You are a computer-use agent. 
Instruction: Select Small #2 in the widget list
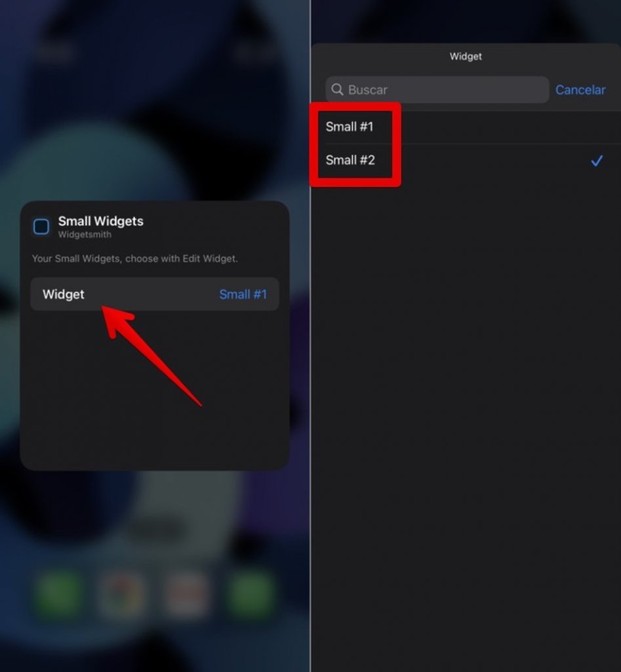coord(466,160)
